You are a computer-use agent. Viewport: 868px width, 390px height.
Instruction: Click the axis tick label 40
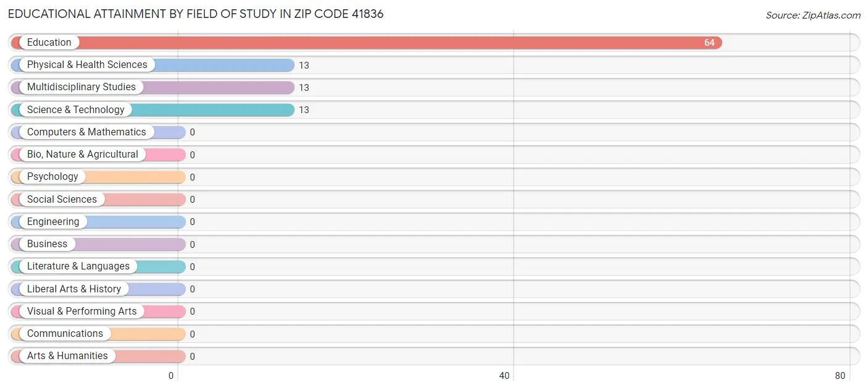click(x=504, y=376)
